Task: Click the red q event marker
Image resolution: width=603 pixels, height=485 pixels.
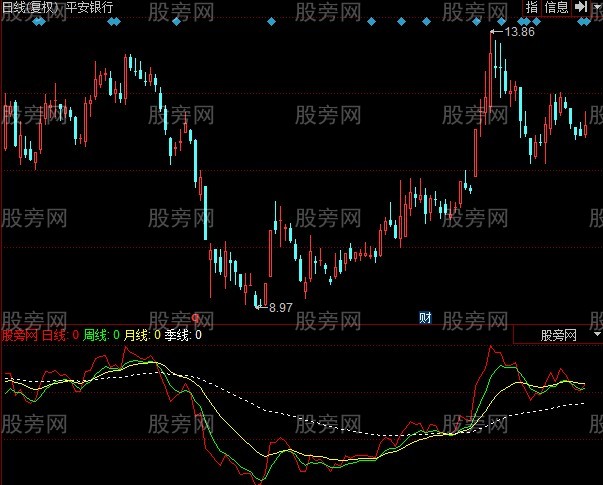Action: [x=195, y=318]
